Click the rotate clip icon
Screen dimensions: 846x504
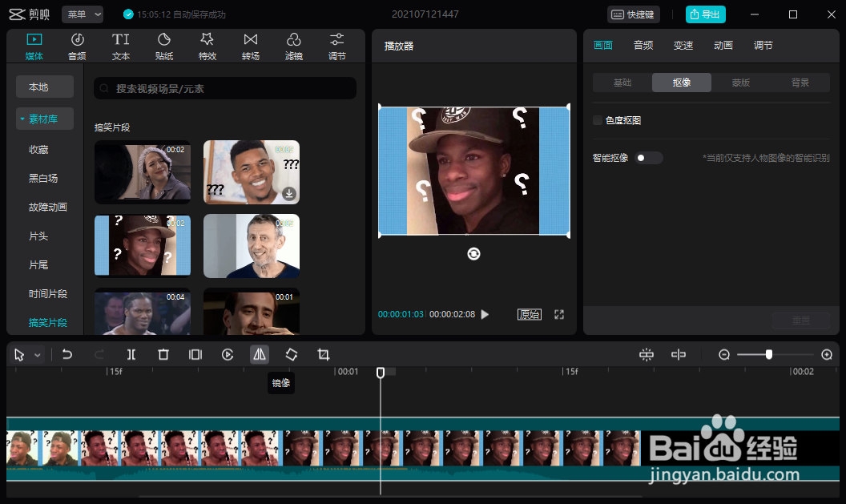pos(292,354)
